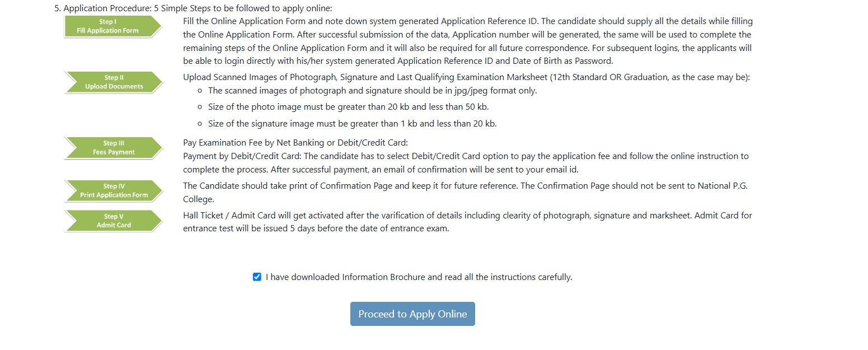Click the Step I Fill Application Form badge
Screen dimensions: 868x350
[112, 26]
